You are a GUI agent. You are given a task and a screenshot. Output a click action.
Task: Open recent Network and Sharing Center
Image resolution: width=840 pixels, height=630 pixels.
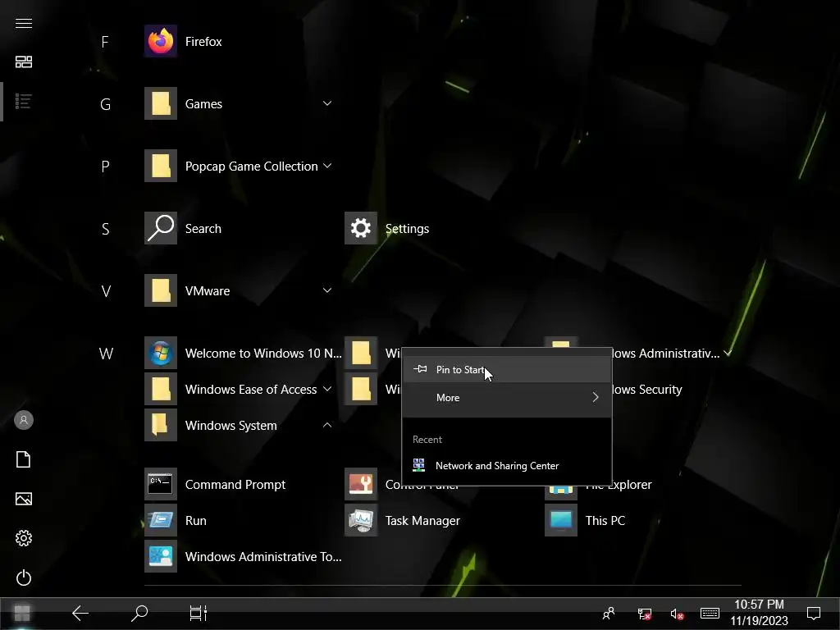(x=507, y=466)
